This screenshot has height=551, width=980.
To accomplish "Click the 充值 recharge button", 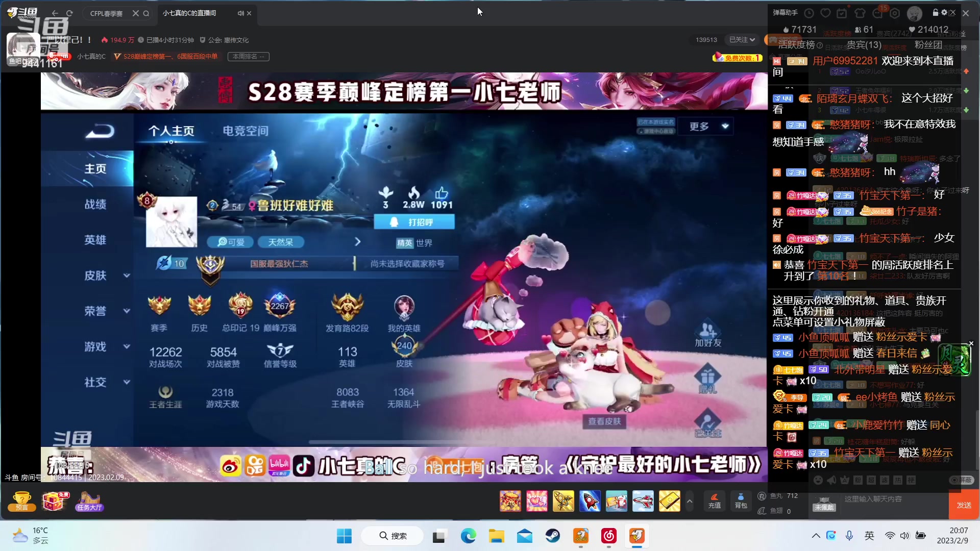I will pos(715,501).
